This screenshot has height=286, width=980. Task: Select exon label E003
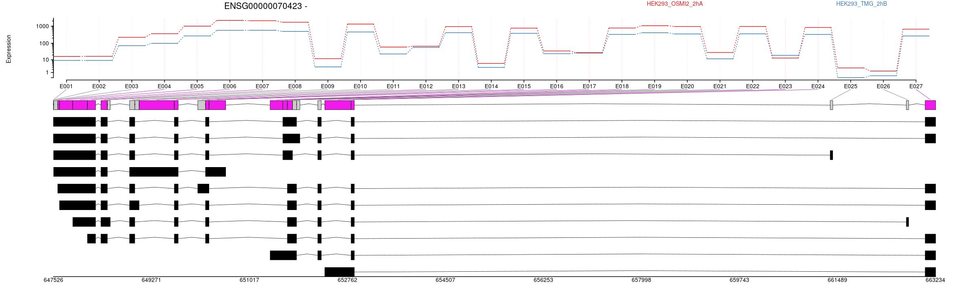131,87
